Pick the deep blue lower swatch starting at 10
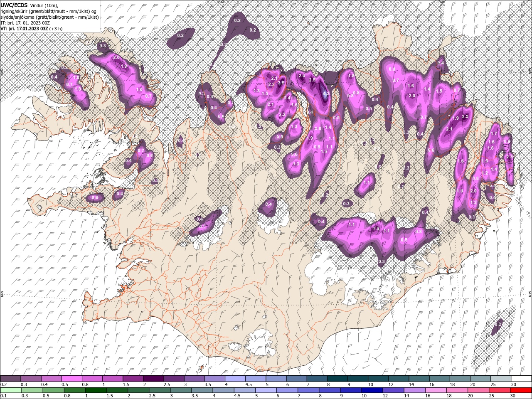The width and height of the screenshot is (532, 399). pyautogui.click(x=372, y=390)
